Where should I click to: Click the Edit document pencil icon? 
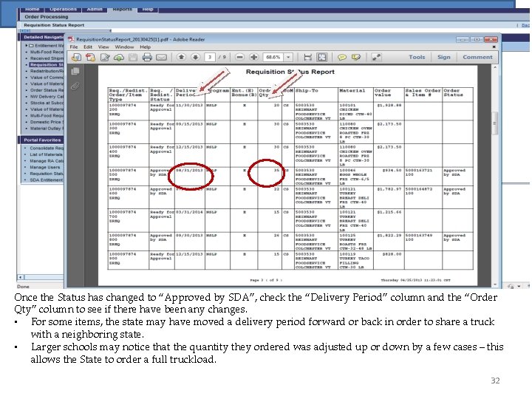pyautogui.click(x=105, y=58)
